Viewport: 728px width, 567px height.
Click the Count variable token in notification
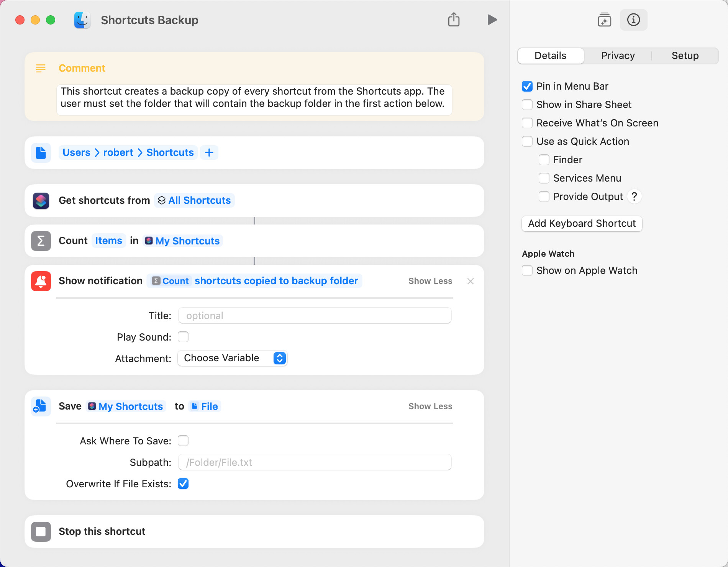(171, 281)
